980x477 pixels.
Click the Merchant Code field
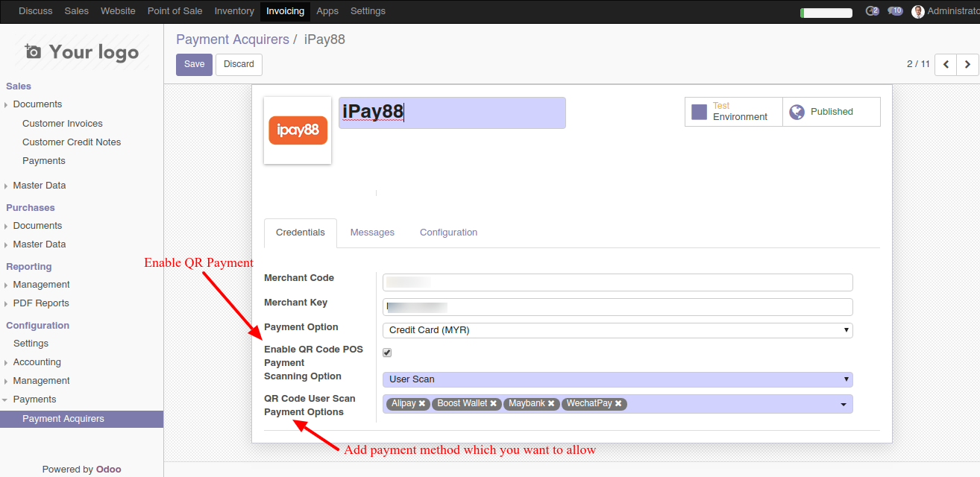pyautogui.click(x=618, y=282)
